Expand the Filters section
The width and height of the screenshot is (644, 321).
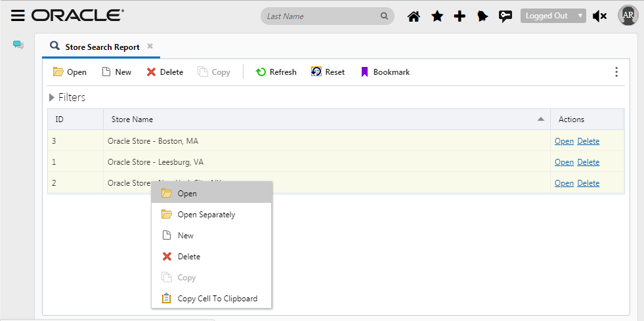68,98
